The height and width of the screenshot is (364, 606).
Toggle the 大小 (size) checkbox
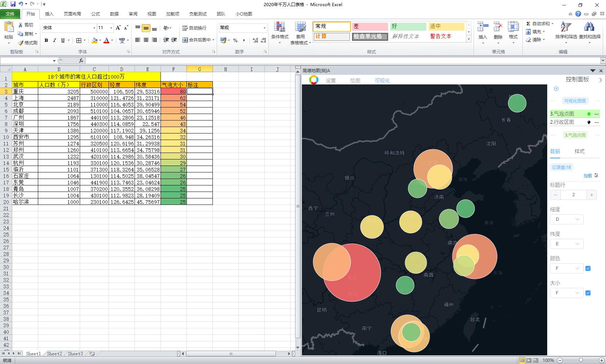(x=588, y=293)
